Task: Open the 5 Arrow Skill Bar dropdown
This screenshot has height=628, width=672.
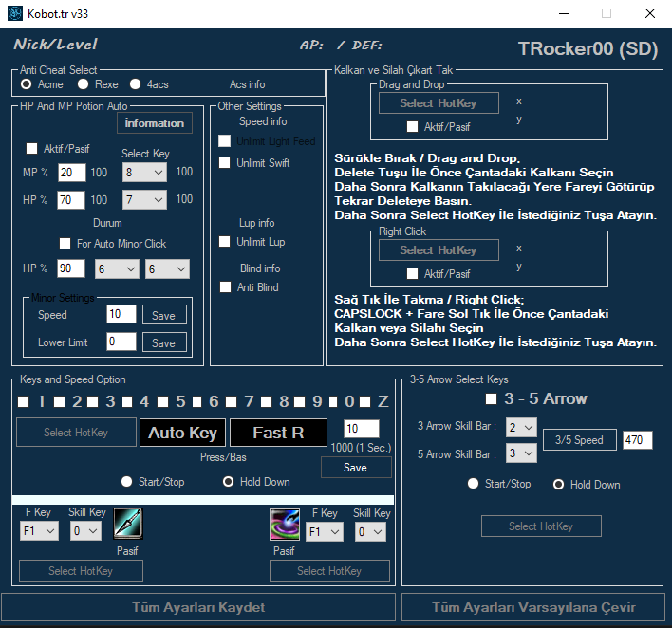Action: [521, 453]
